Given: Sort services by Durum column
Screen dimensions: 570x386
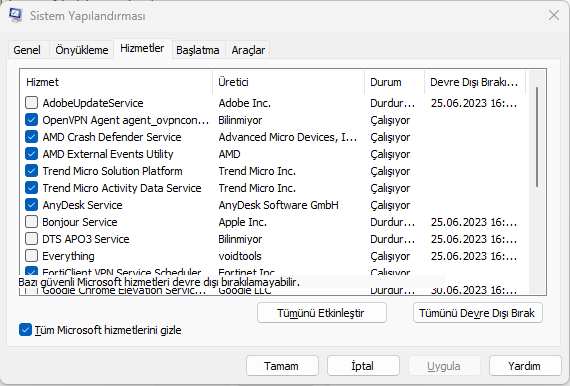Looking at the screenshot, I should coord(394,82).
